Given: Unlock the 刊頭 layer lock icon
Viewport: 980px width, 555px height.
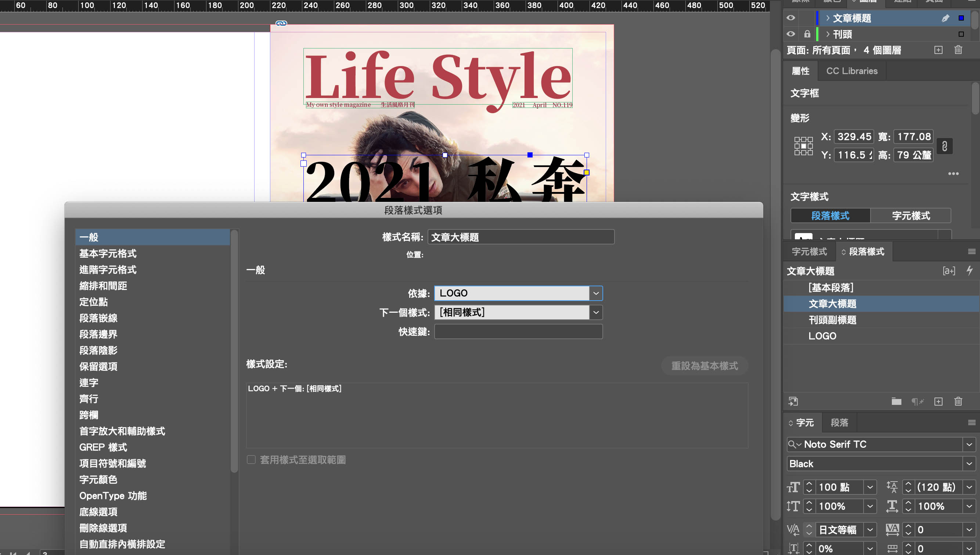Looking at the screenshot, I should pyautogui.click(x=807, y=34).
